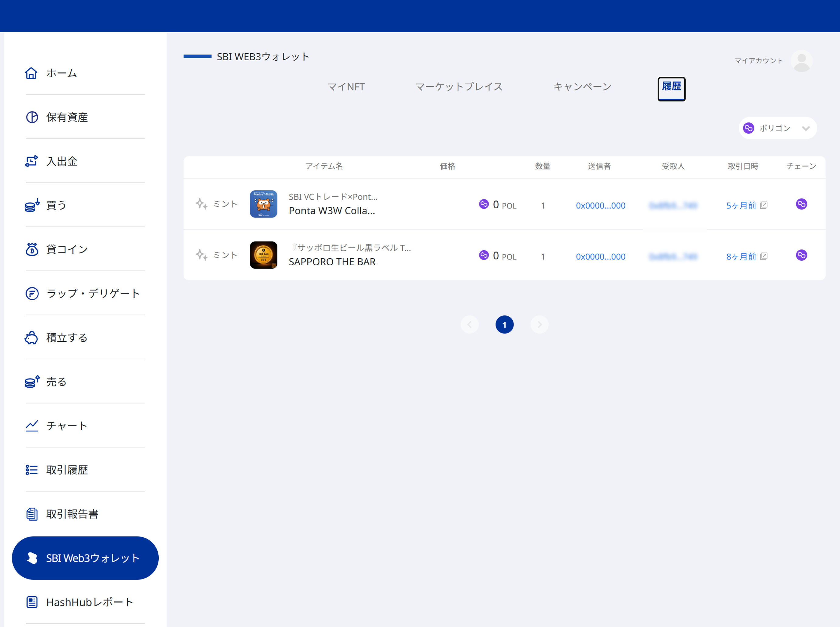Image resolution: width=840 pixels, height=627 pixels.
Task: Switch to the マイNFT tab
Action: click(x=346, y=87)
